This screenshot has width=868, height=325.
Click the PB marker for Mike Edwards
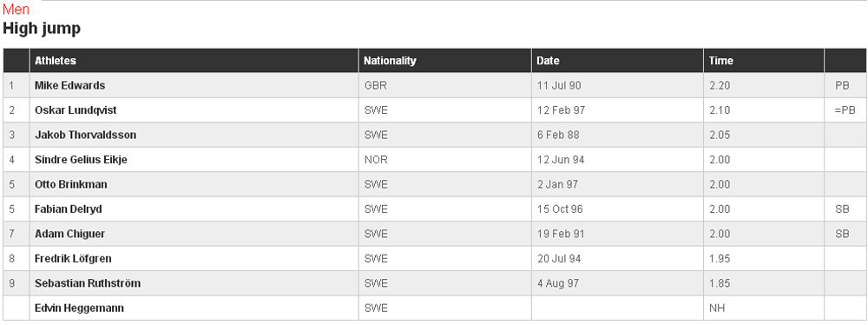[842, 85]
